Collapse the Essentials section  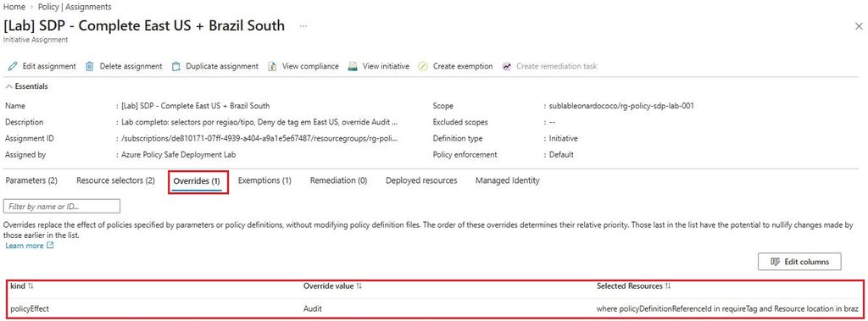(x=26, y=86)
